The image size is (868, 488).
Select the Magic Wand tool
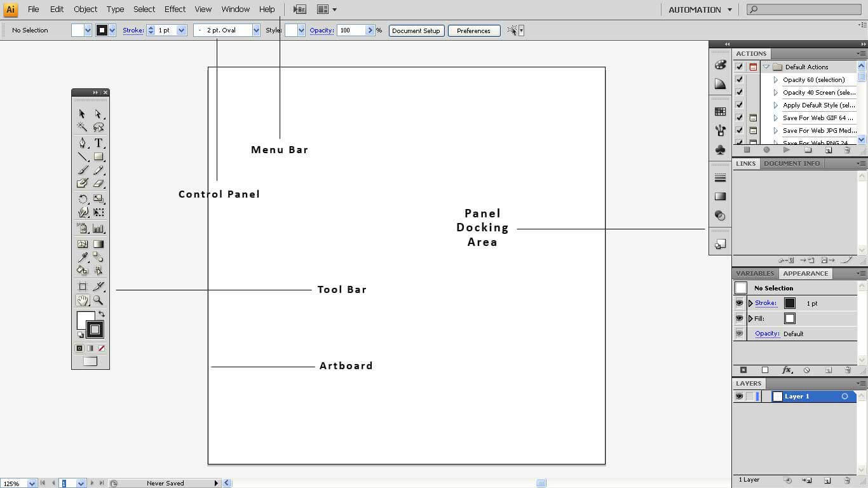coord(82,127)
